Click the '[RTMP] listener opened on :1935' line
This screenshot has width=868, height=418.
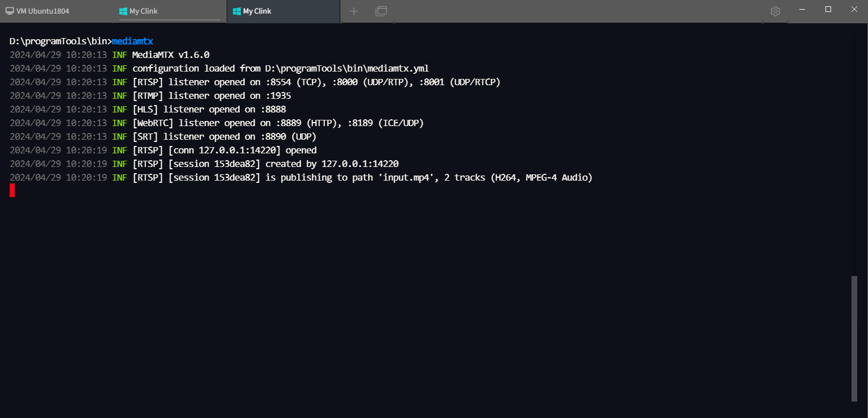(x=151, y=96)
